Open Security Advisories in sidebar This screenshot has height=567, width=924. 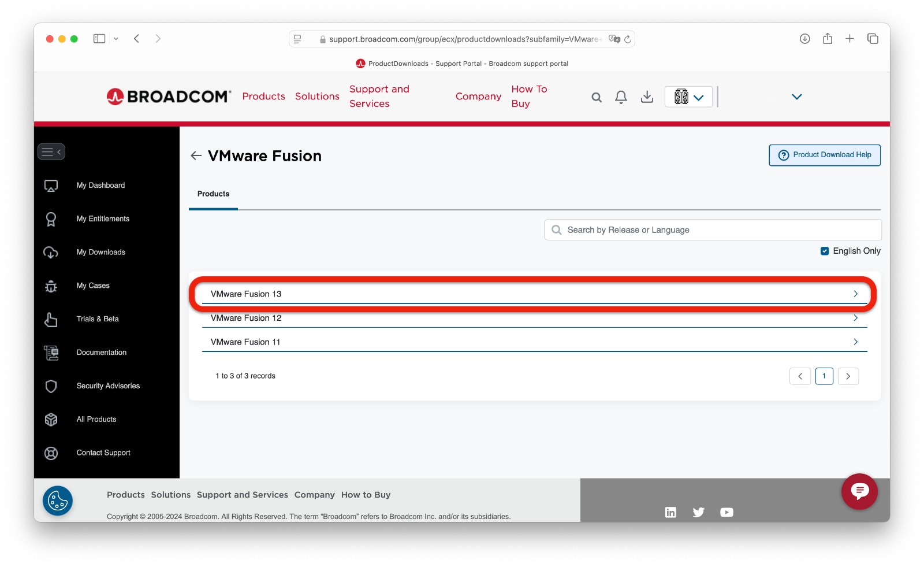tap(108, 386)
